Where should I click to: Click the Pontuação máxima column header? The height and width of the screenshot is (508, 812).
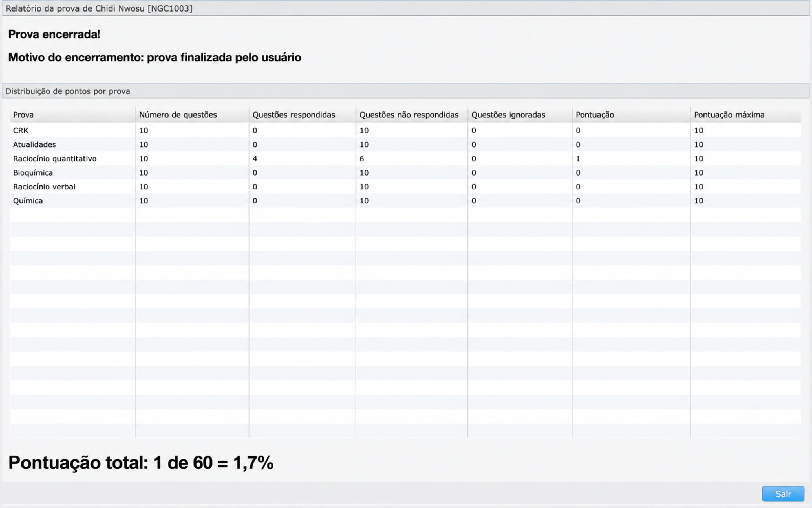745,115
